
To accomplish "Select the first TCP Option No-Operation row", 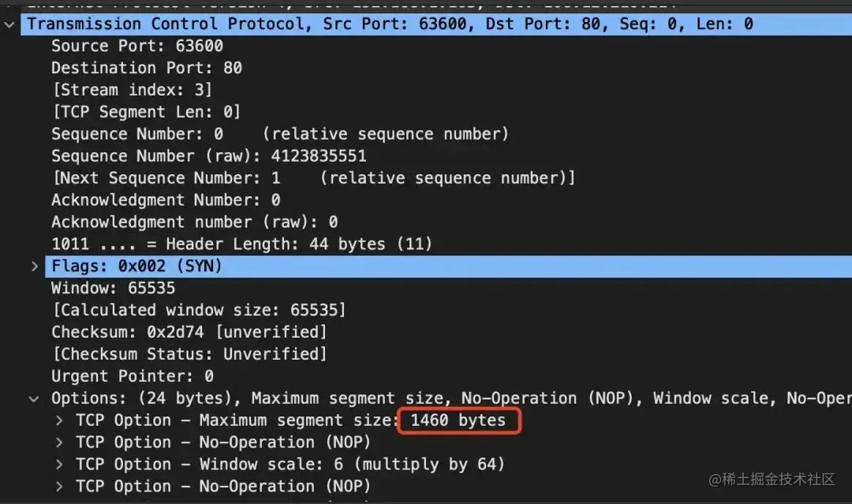I will tap(223, 442).
